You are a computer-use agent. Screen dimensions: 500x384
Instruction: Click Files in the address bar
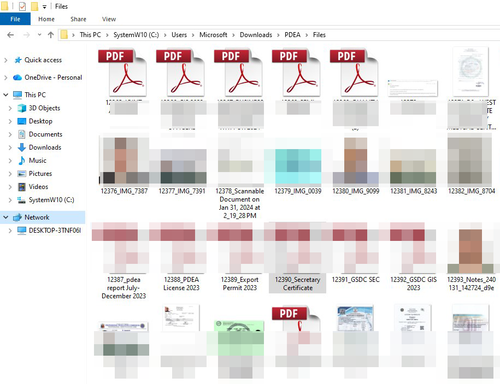coord(319,35)
